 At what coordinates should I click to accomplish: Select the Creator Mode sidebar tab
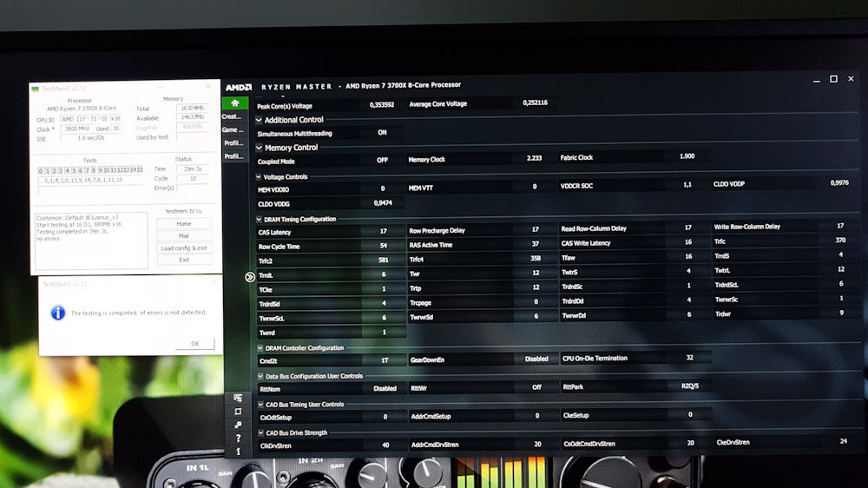(233, 116)
